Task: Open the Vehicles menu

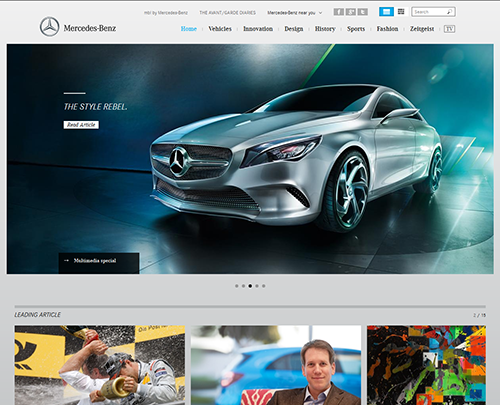Action: click(220, 29)
